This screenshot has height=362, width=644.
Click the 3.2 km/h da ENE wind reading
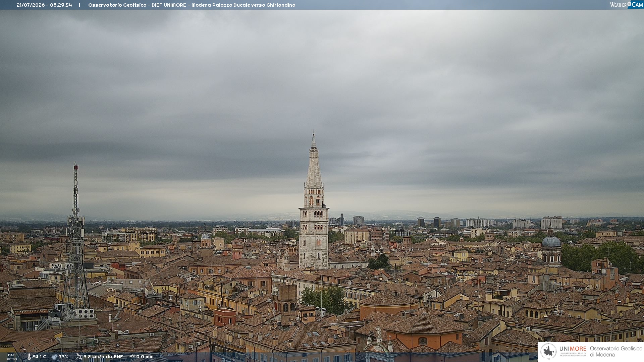103,357
